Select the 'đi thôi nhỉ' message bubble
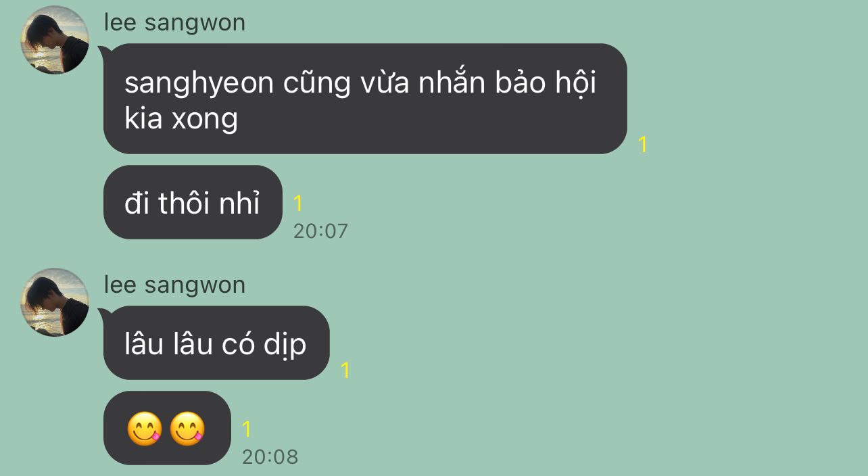The height and width of the screenshot is (476, 868). pos(193,202)
